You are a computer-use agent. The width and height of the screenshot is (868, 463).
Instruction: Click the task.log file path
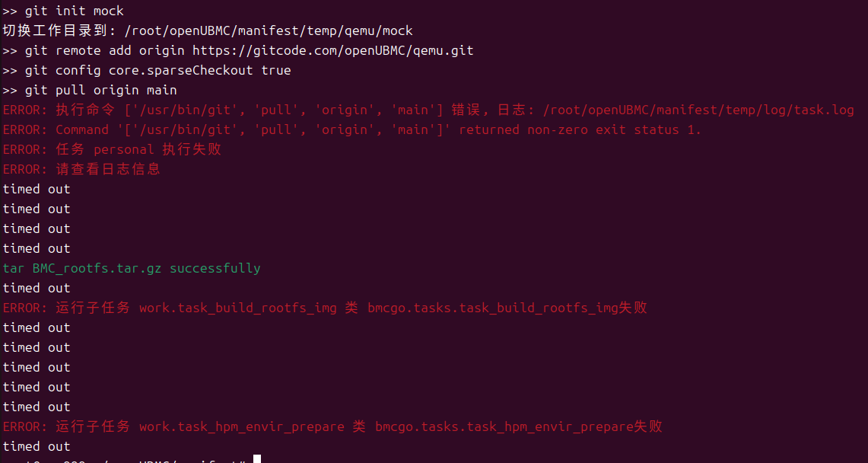click(x=698, y=110)
